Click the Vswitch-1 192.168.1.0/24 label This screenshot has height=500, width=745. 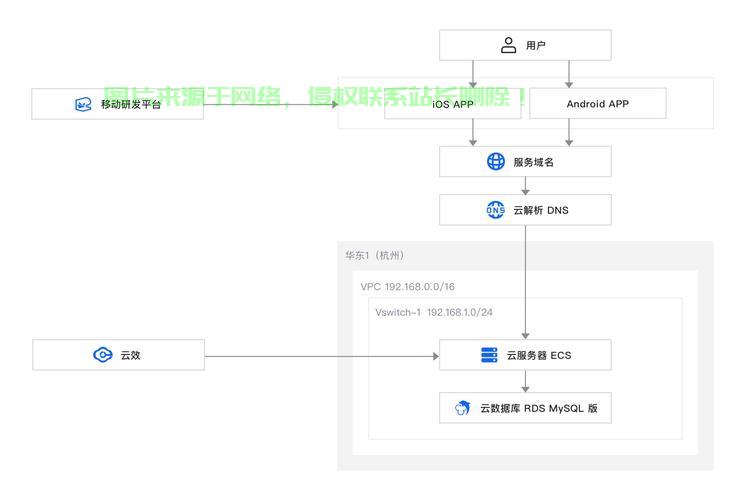click(433, 313)
